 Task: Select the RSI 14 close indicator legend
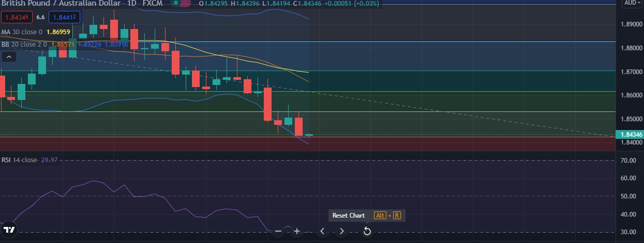19,160
